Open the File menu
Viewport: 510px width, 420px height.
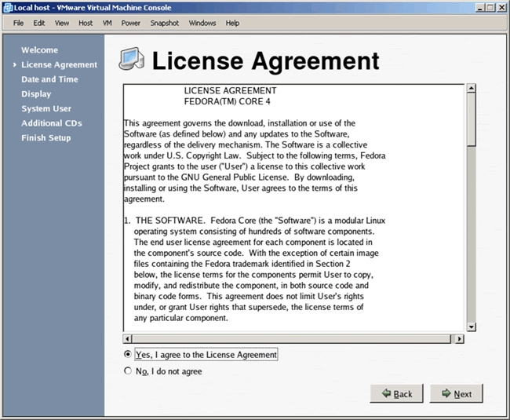(19, 24)
